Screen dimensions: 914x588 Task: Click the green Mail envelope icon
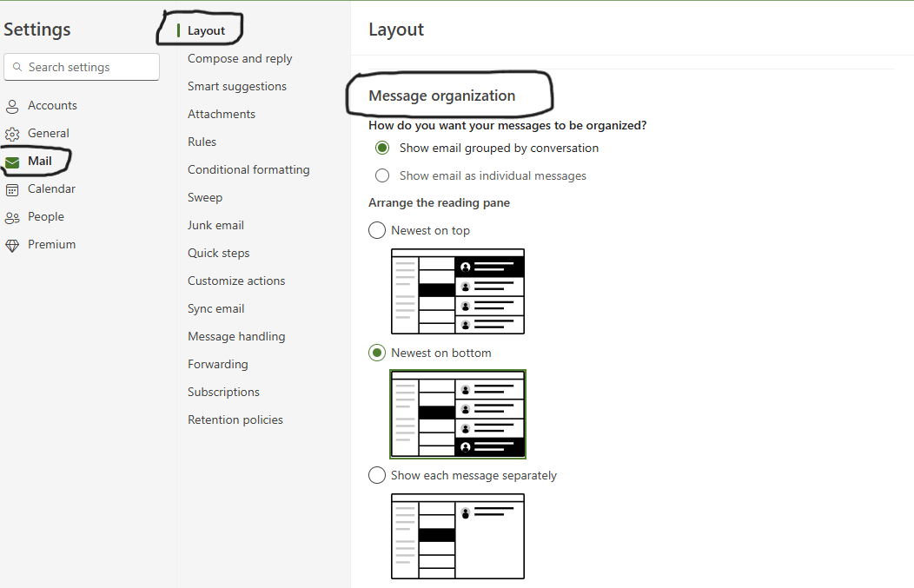(12, 162)
